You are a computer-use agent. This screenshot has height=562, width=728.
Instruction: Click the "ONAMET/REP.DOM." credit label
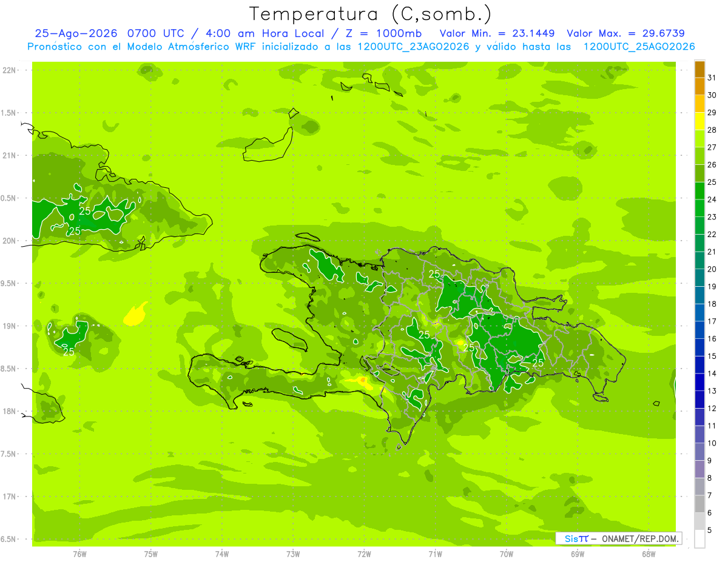pos(640,538)
